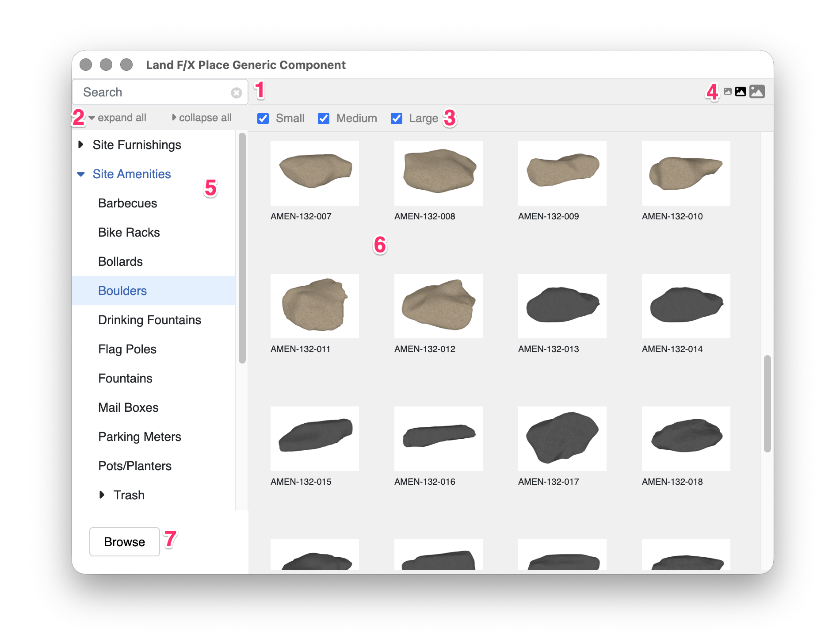The width and height of the screenshot is (840, 636).
Task: Open the Parking Meters category
Action: point(140,437)
